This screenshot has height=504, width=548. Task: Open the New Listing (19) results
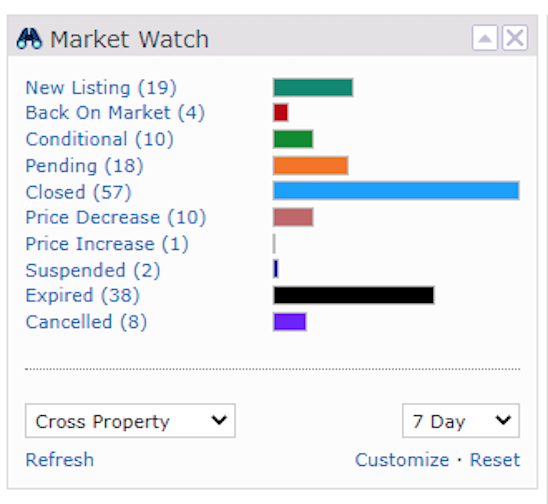(101, 87)
